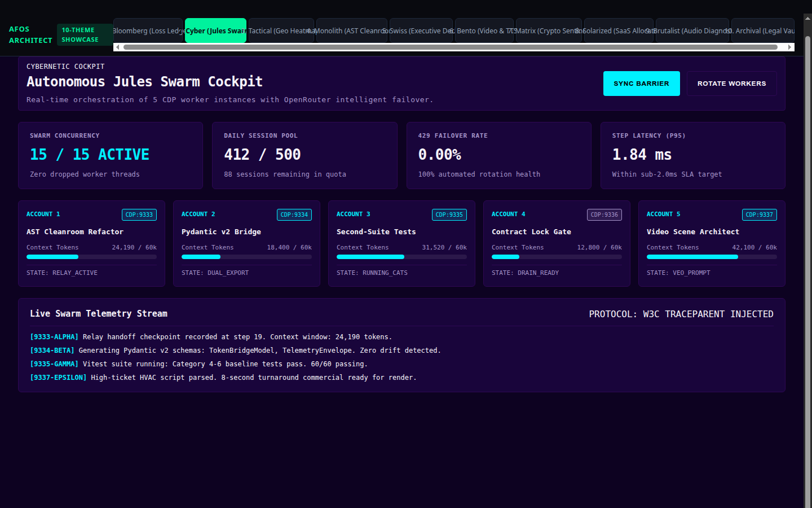The height and width of the screenshot is (508, 812).
Task: Click AST Cleanroom Refactor context token bar
Action: pyautogui.click(x=91, y=257)
